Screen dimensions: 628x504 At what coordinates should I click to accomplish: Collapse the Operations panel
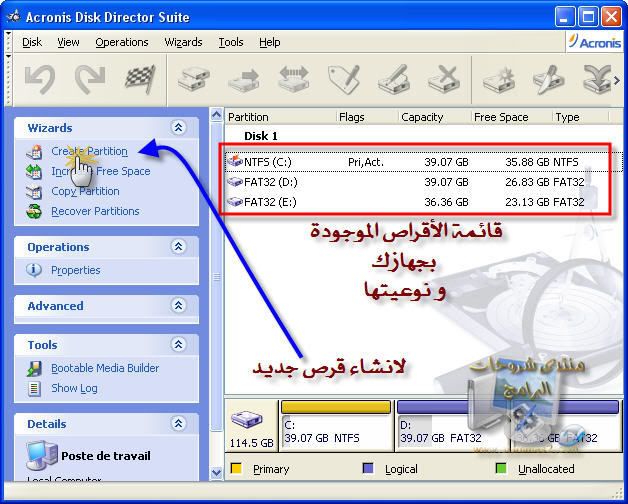click(179, 246)
